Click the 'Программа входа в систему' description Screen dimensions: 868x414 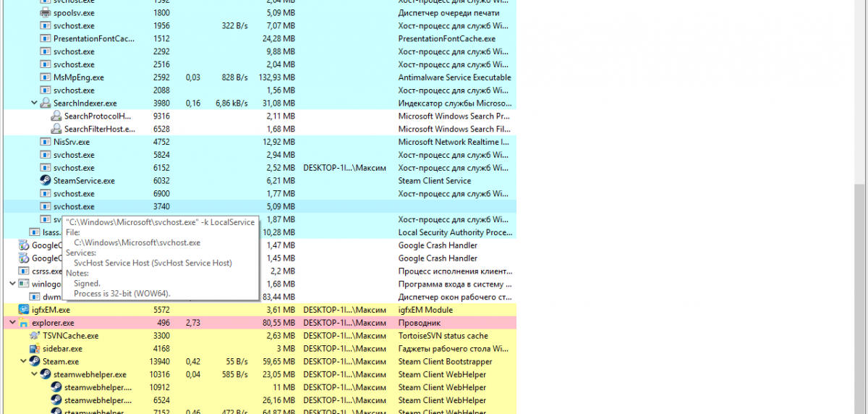455,284
